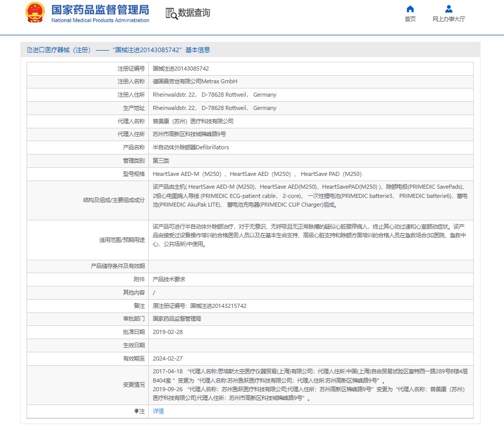Click the 附件 row label
This screenshot has width=504, height=426.
pos(139,279)
